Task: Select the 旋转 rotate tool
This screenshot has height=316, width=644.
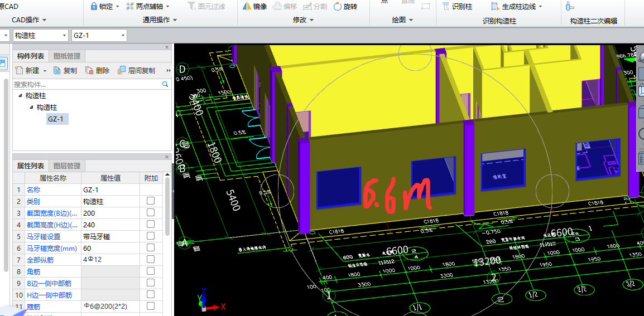Action: click(x=345, y=6)
